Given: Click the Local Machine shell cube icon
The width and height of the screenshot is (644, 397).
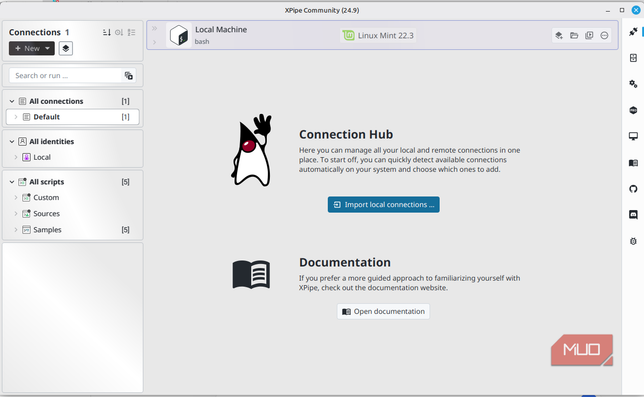Looking at the screenshot, I should (179, 35).
